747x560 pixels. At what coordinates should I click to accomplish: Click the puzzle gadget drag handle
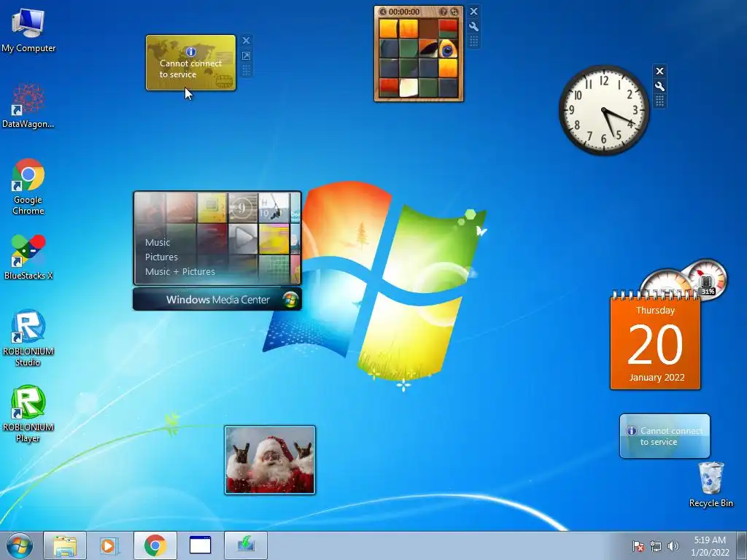pos(473,42)
